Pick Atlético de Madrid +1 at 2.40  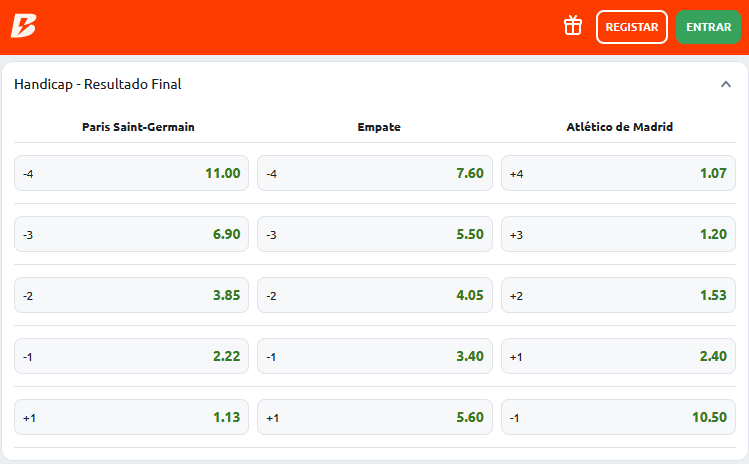(618, 356)
